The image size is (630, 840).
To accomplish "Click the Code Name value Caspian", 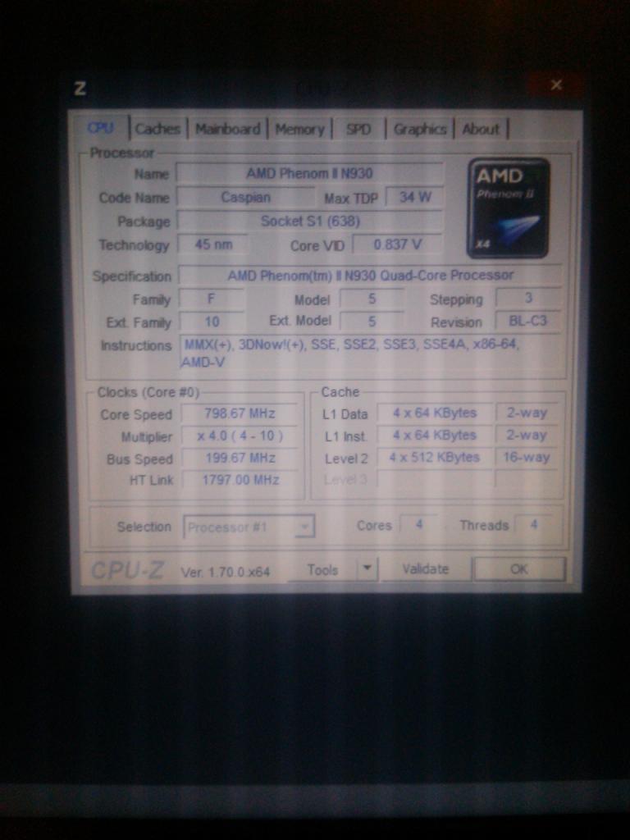I will coord(246,197).
